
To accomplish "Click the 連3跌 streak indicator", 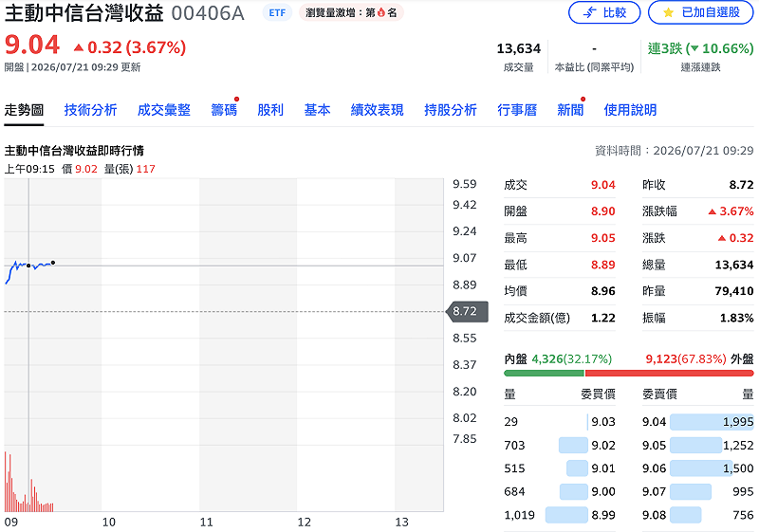I will 700,49.
